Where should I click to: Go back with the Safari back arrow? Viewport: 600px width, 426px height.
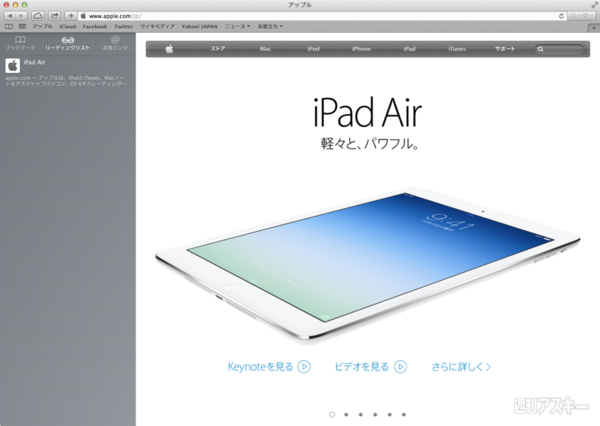(10, 16)
